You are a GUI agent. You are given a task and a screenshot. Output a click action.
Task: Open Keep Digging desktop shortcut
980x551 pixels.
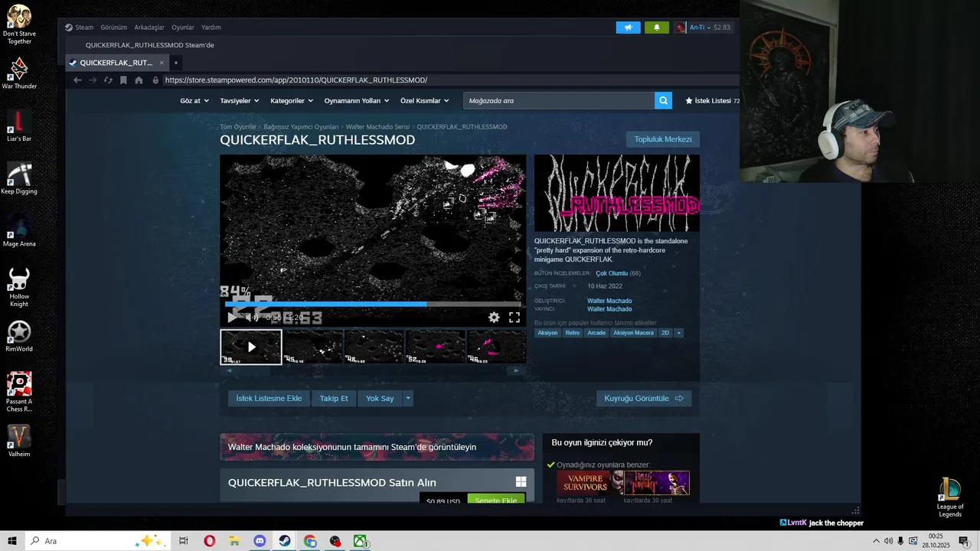coord(19,178)
